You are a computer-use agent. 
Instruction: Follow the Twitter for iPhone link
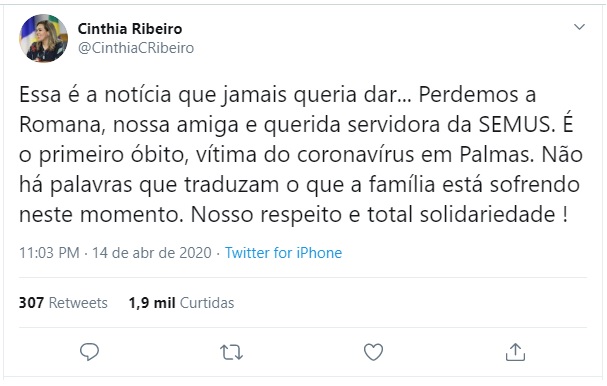[x=283, y=253]
